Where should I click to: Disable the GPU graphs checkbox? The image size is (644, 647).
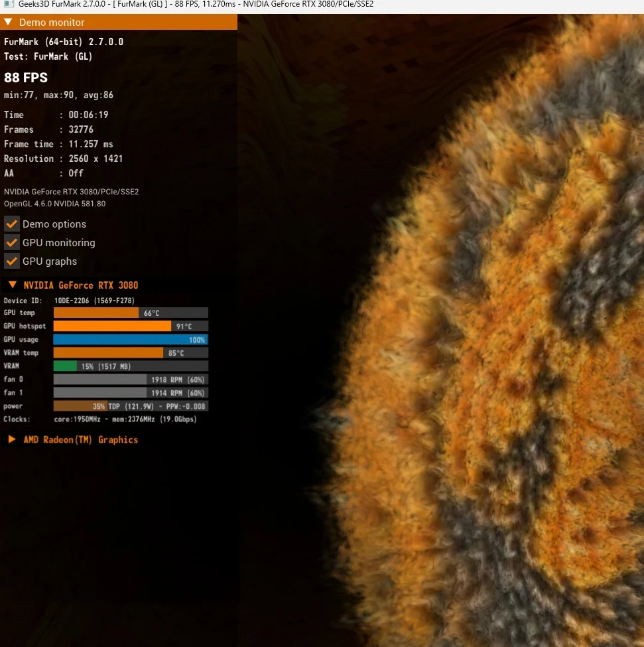12,261
